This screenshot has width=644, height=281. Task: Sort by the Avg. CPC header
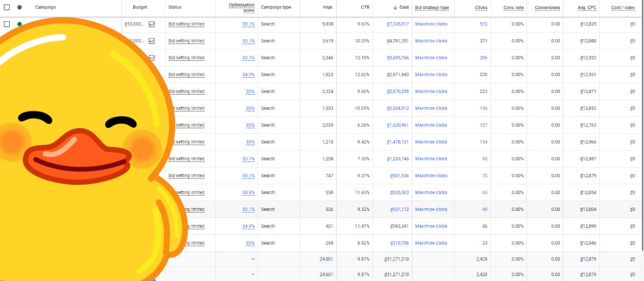(587, 8)
